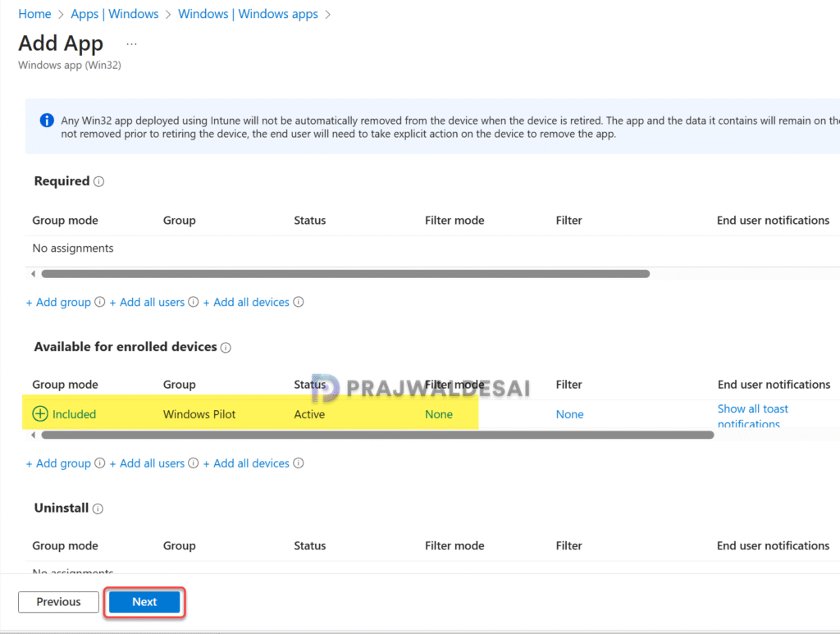
Task: Open the info icon beside Required's Add group
Action: pos(99,302)
